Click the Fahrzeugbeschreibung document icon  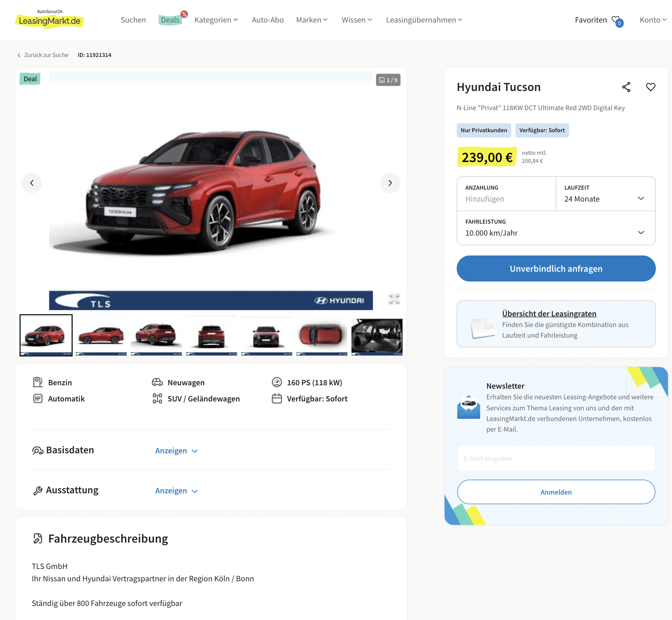click(x=38, y=539)
